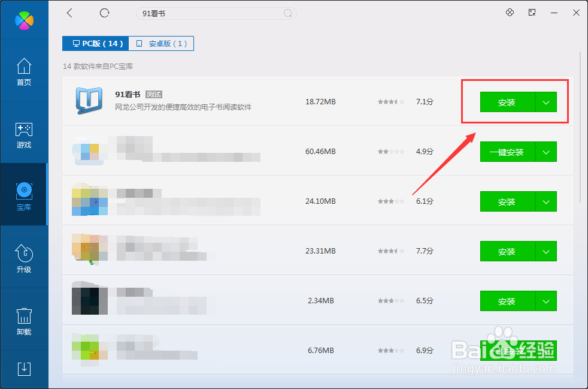Screen dimensions: 588x389
Task: Install the 23.31MB app
Action: [507, 251]
